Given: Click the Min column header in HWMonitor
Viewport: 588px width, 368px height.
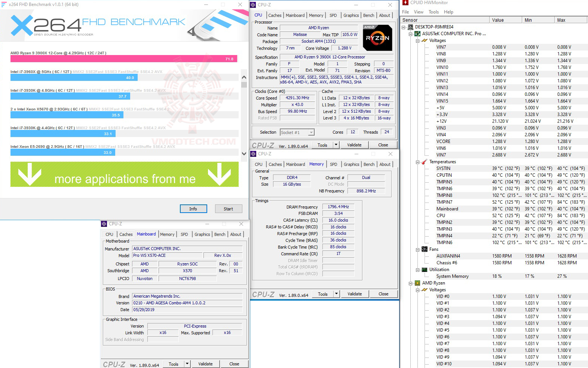Looking at the screenshot, I should point(538,20).
